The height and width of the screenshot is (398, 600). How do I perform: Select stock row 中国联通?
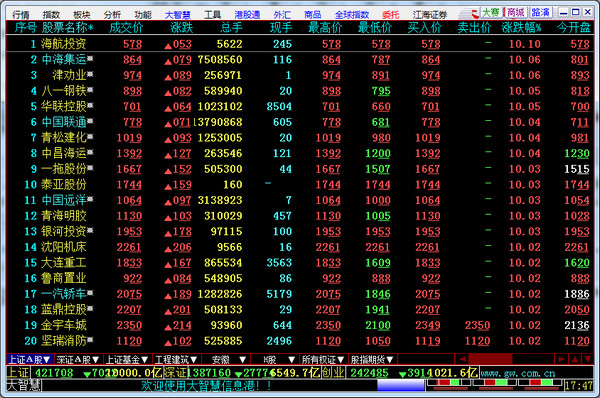point(300,122)
